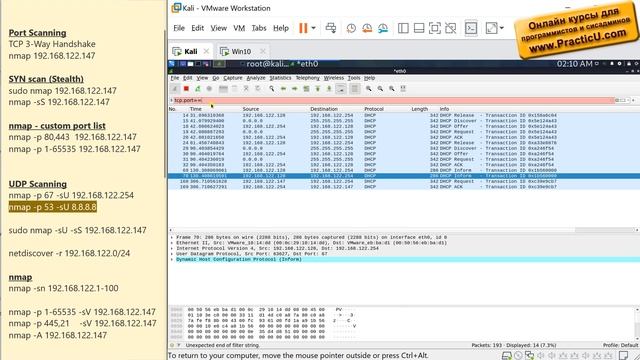This screenshot has height=360, width=640.
Task: Open the snapshot manager icon
Action: [382, 28]
